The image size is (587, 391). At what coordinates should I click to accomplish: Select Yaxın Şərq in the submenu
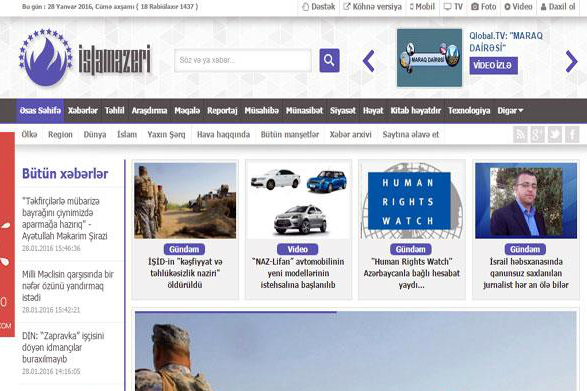pos(166,134)
